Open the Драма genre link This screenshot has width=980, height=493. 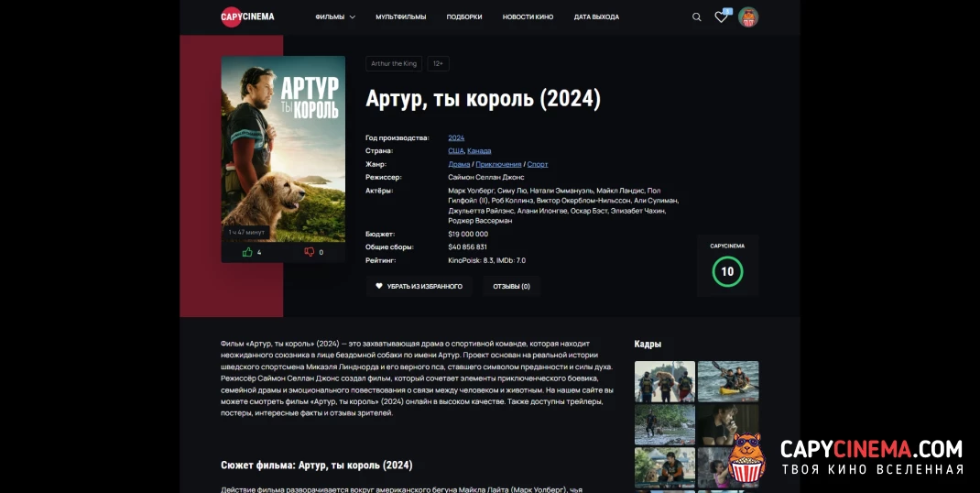click(459, 164)
